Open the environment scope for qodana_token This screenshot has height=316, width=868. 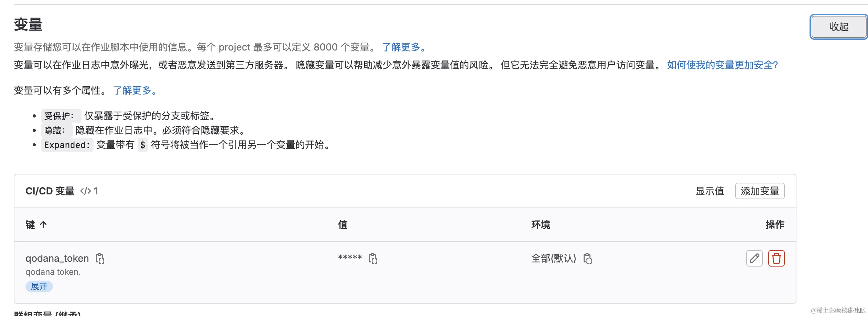553,258
